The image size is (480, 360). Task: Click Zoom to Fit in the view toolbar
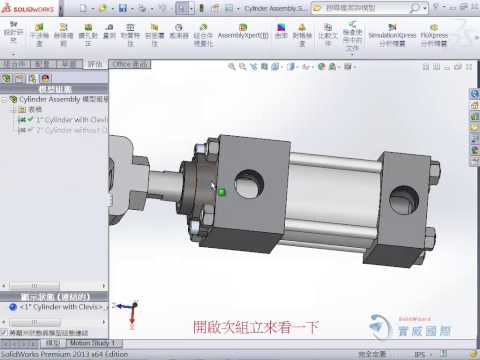[x=231, y=67]
